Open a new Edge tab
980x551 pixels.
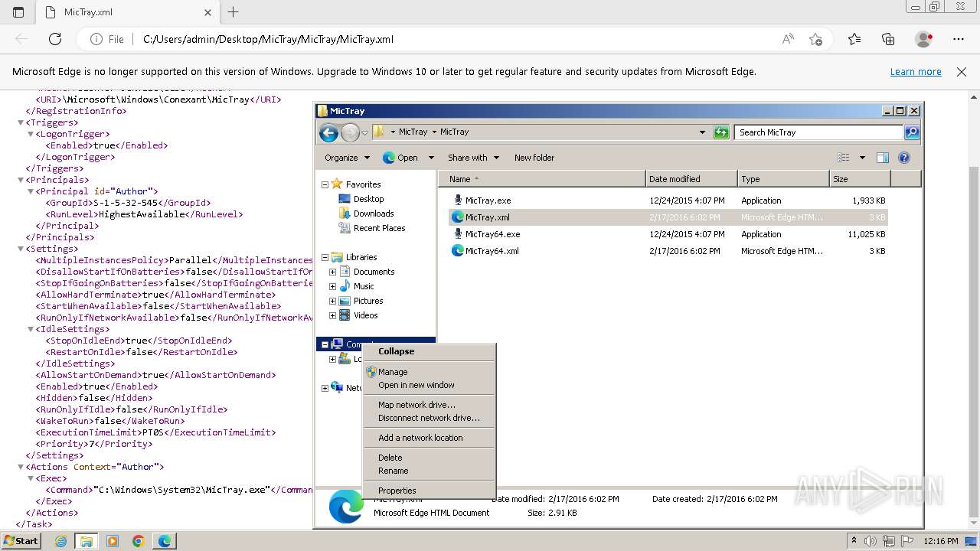(234, 12)
